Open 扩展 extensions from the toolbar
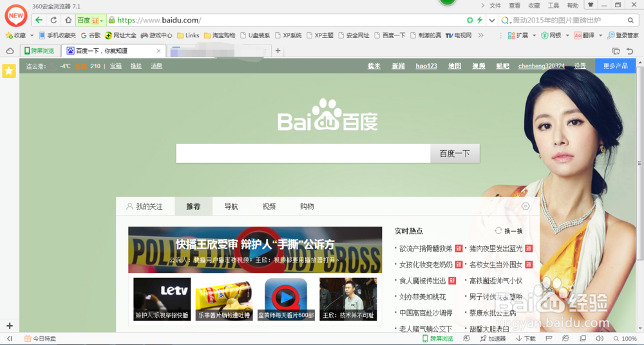 pos(518,35)
